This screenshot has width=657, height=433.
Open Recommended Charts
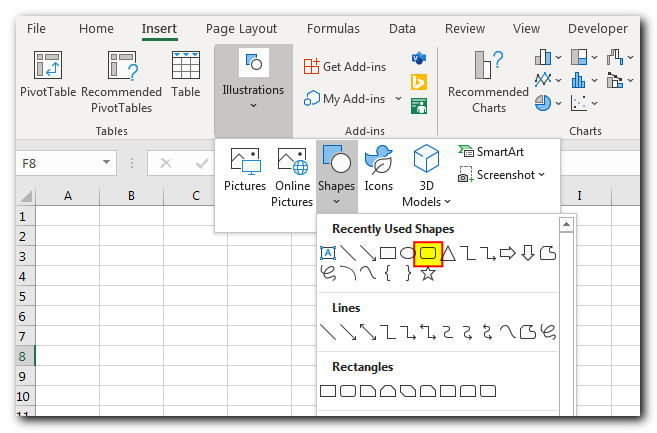[489, 82]
